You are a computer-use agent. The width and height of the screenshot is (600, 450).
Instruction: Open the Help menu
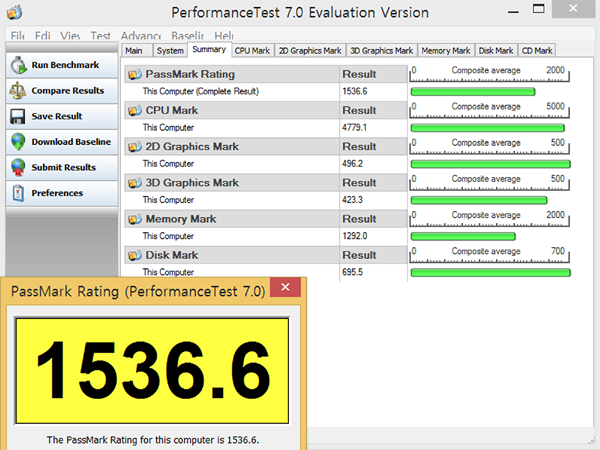224,36
